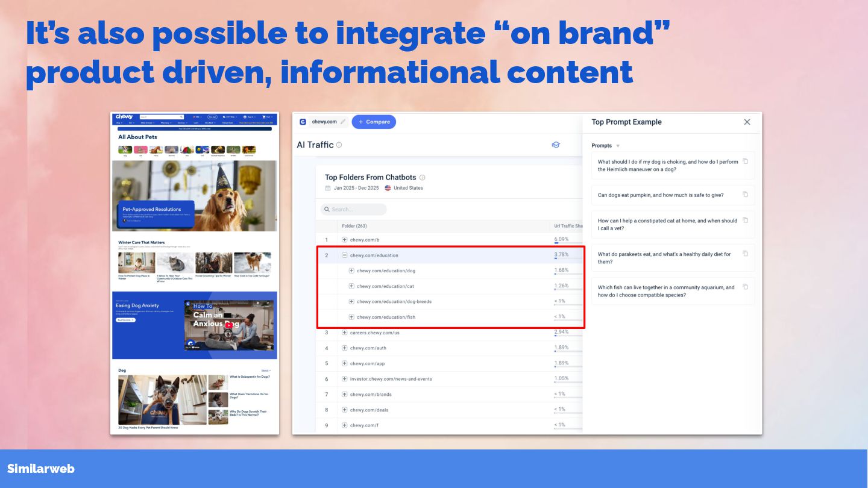This screenshot has width=868, height=488.
Task: Click the Prompts label in side panel
Action: (602, 146)
